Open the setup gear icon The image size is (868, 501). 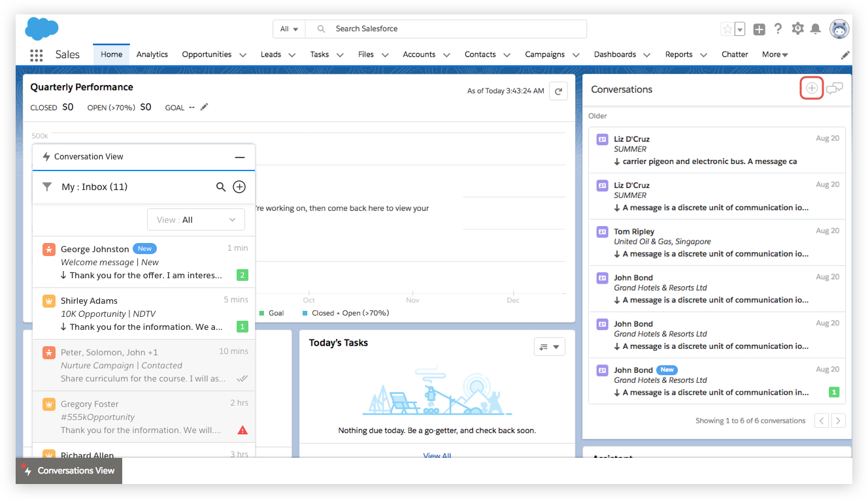[797, 29]
